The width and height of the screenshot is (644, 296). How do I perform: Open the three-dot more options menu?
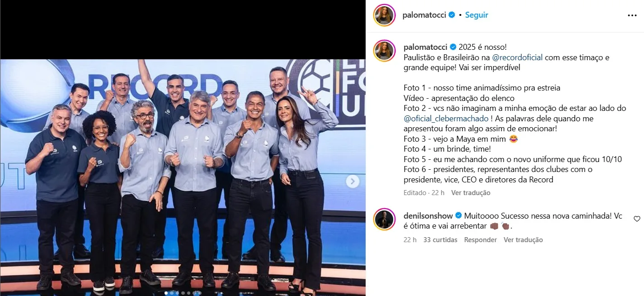tap(632, 15)
